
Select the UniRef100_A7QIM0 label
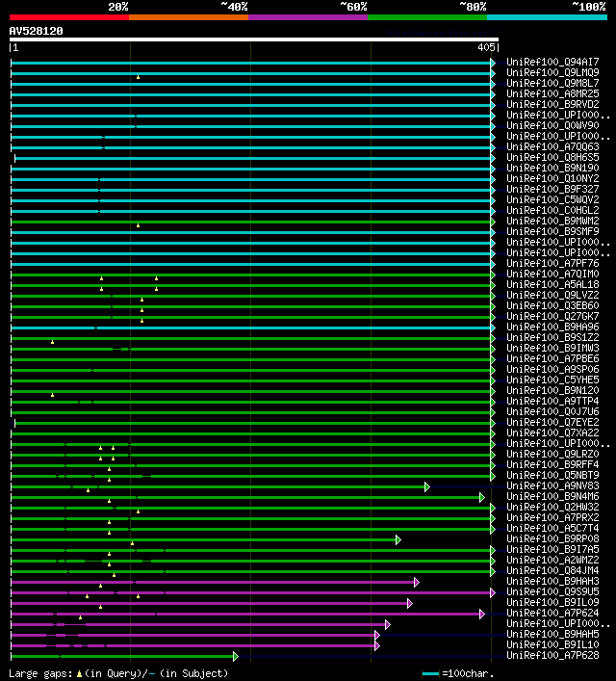(552, 274)
